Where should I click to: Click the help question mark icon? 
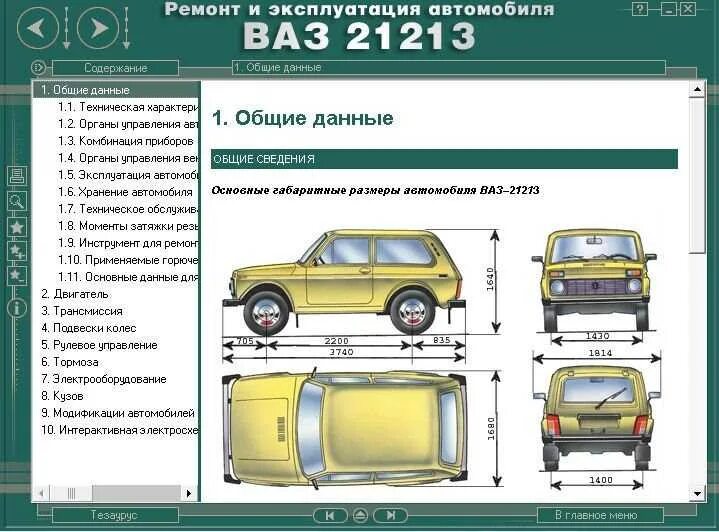point(640,9)
